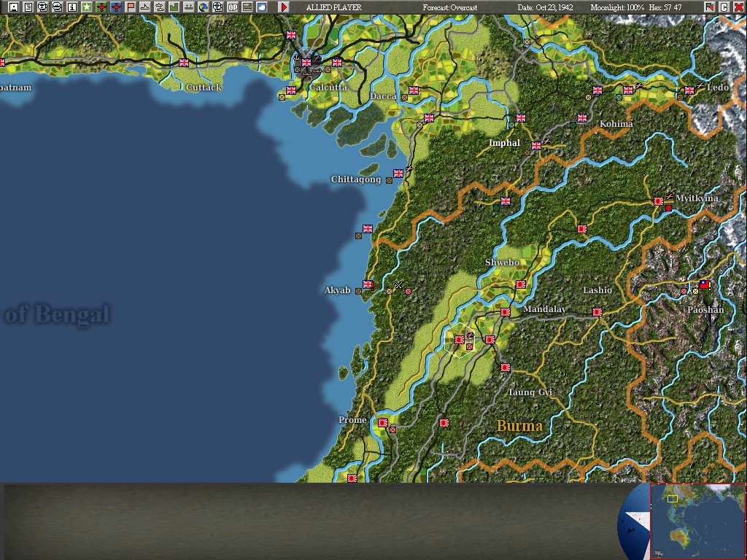747x560 pixels.
Task: Click the single yellow ship icon
Action: pos(145,7)
